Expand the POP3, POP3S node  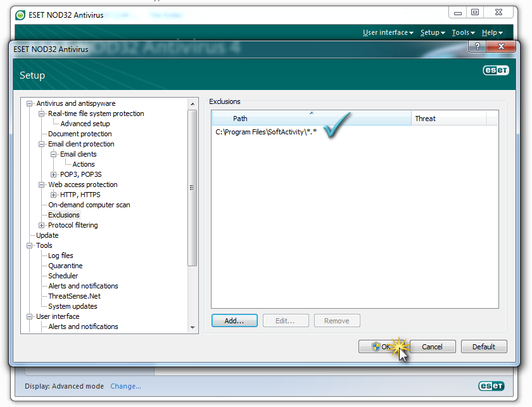point(53,174)
